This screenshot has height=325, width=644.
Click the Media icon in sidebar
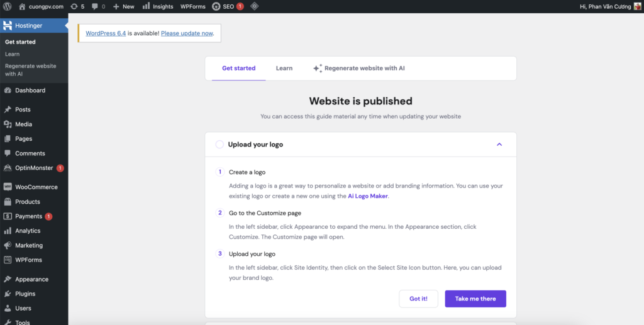point(8,124)
